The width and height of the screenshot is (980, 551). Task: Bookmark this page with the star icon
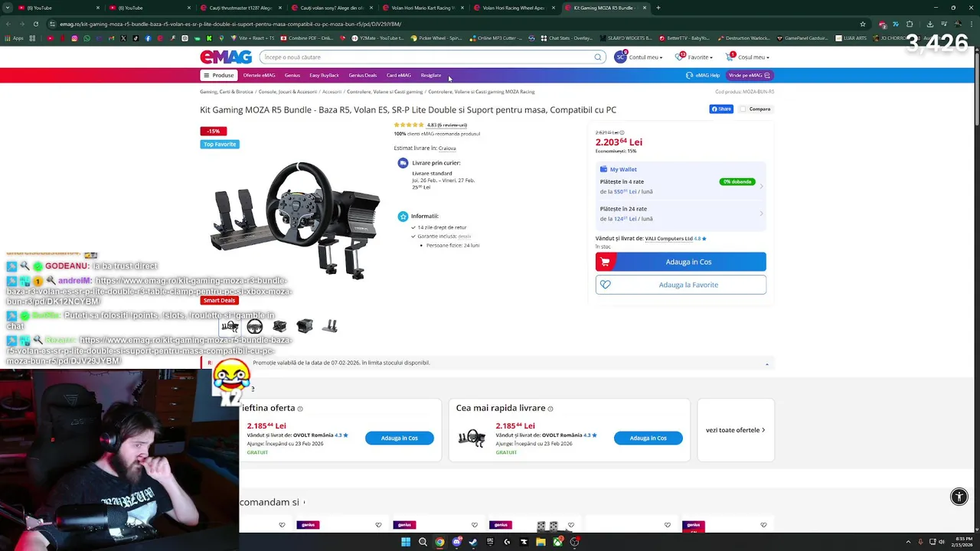coord(863,24)
